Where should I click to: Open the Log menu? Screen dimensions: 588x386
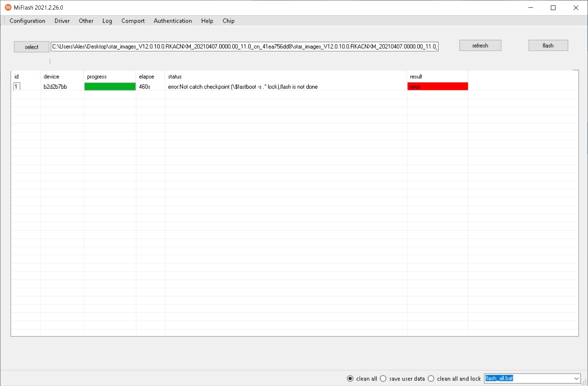pyautogui.click(x=107, y=21)
